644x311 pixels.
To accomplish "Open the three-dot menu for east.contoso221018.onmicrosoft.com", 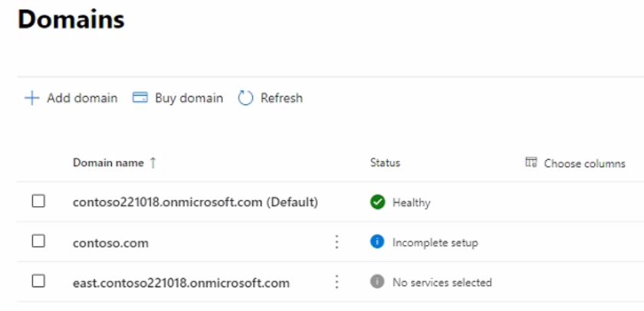I will (x=337, y=282).
